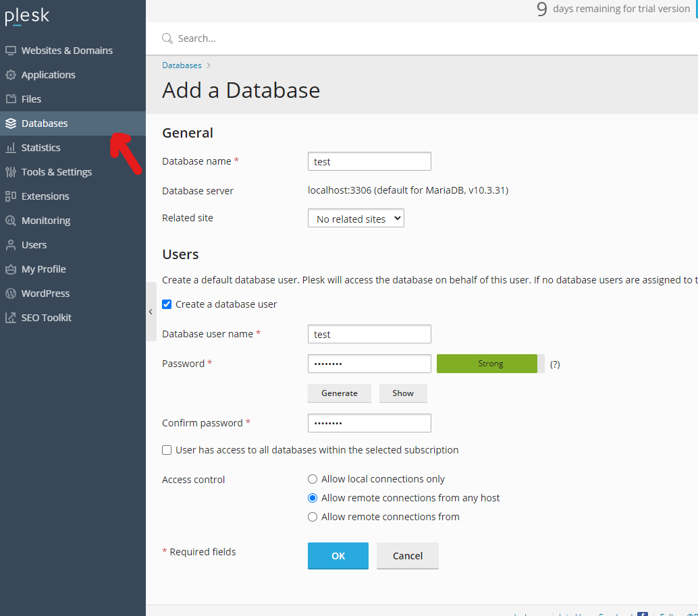Uncheck the Create a database user checkbox
Screen dimensions: 698x616
coord(167,304)
